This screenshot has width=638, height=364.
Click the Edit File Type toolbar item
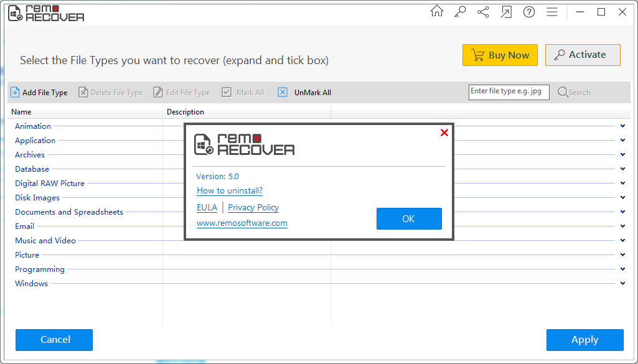182,92
